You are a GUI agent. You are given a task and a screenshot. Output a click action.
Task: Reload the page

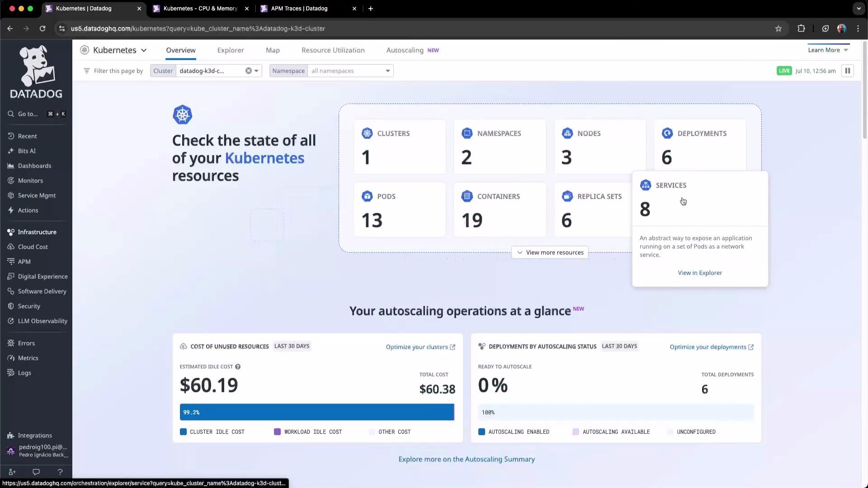[42, 28]
